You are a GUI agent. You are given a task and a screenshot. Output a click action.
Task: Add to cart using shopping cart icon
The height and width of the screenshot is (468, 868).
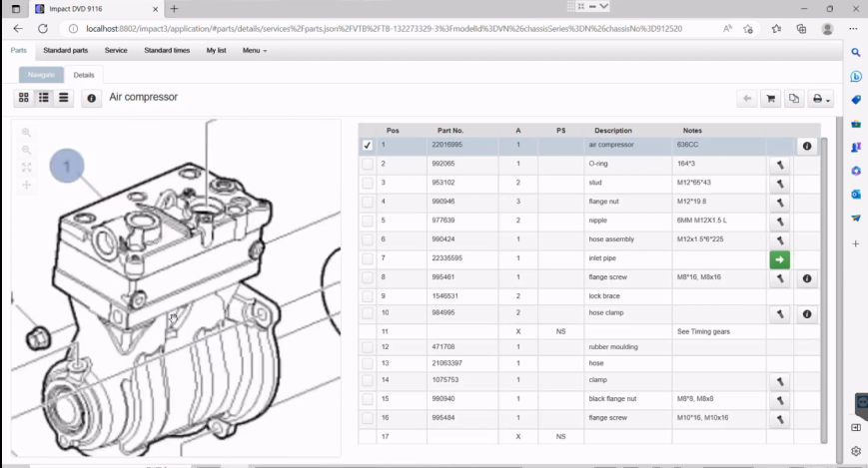[x=770, y=99]
